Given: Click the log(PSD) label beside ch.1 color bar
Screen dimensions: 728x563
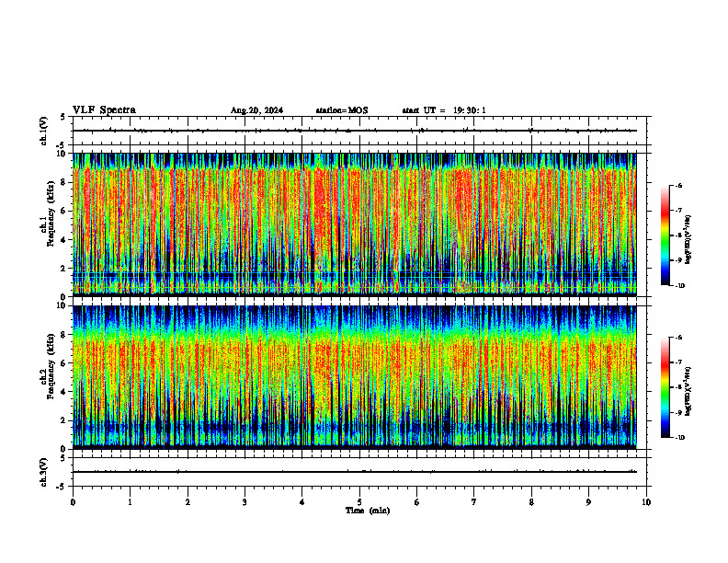Looking at the screenshot, I should click(688, 239).
